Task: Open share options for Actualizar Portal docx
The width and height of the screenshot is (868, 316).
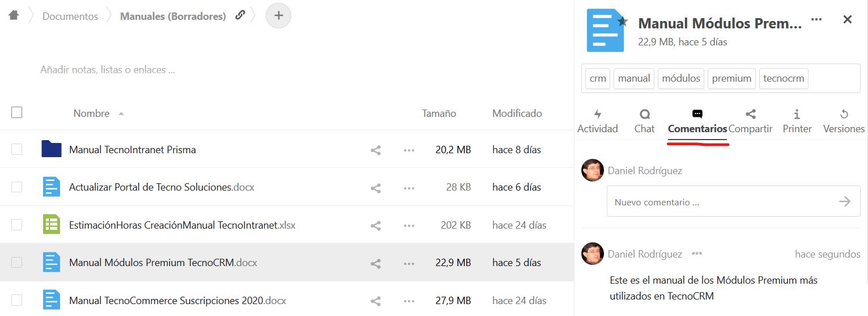Action: click(375, 188)
